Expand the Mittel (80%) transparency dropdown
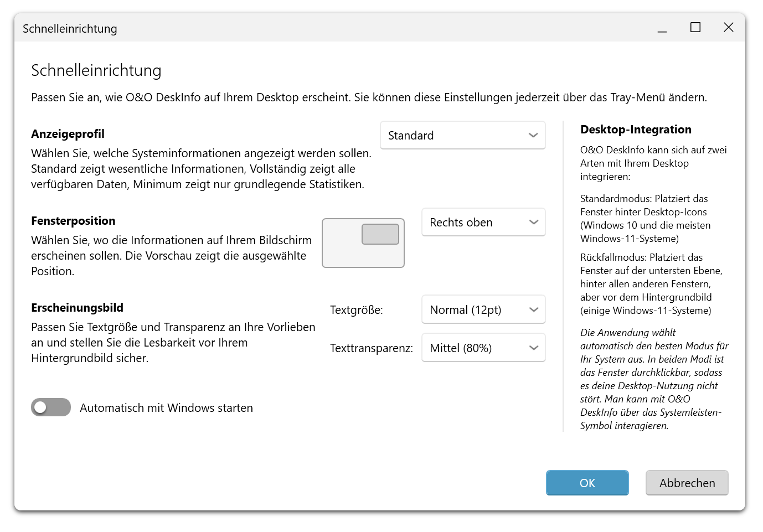This screenshot has height=532, width=763. pyautogui.click(x=483, y=348)
